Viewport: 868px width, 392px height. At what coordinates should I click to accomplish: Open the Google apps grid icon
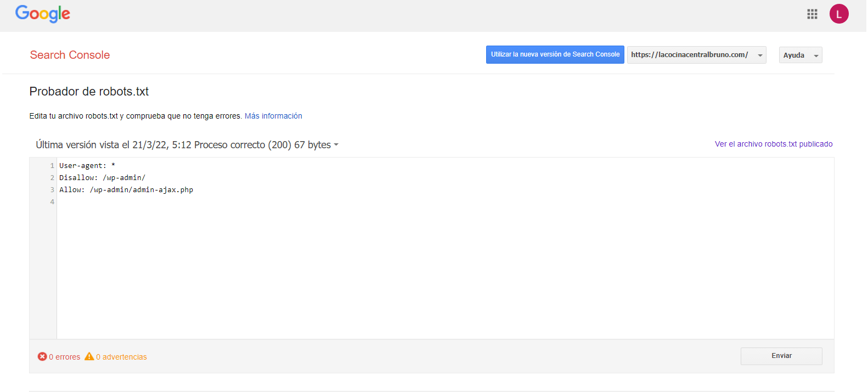812,14
